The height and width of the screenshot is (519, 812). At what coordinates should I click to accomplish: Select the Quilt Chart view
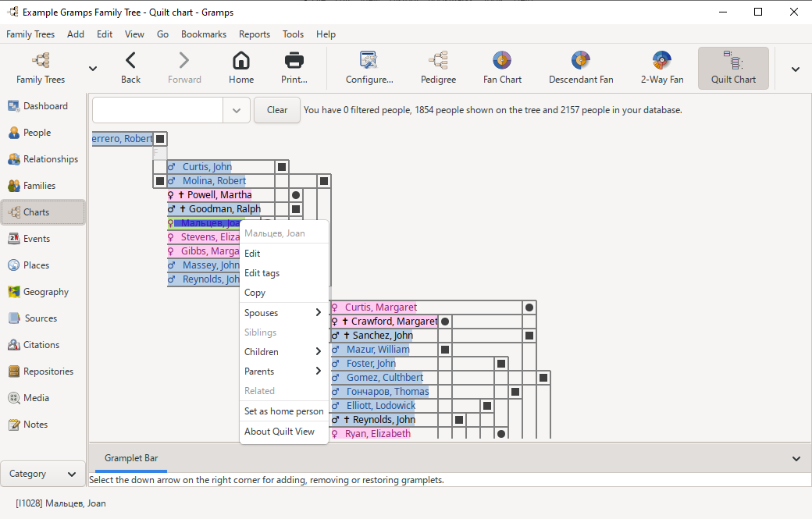[733, 69]
